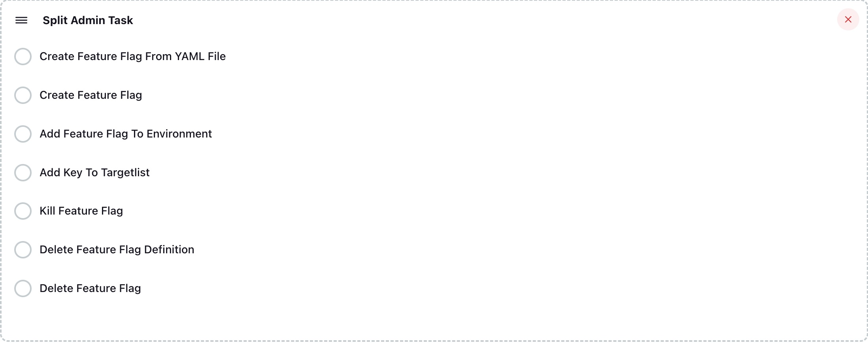Viewport: 868px width, 343px height.
Task: Click the word 'Targetlist' in the fourth option
Action: click(125, 173)
